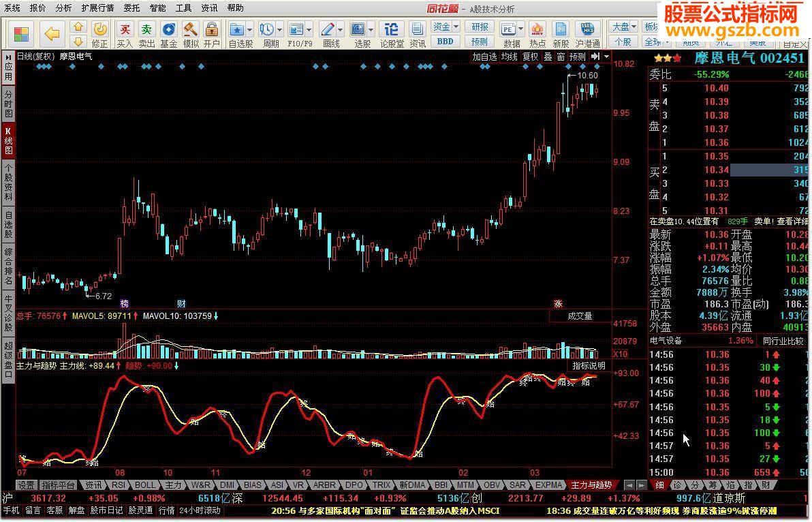Click 24小时滚动 in the bottom bar
The image size is (812, 522).
(x=200, y=510)
